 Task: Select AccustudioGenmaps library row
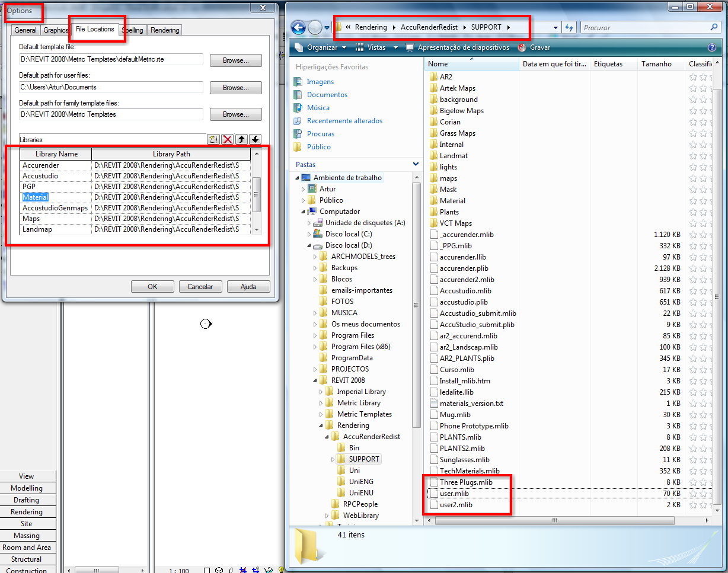point(135,208)
